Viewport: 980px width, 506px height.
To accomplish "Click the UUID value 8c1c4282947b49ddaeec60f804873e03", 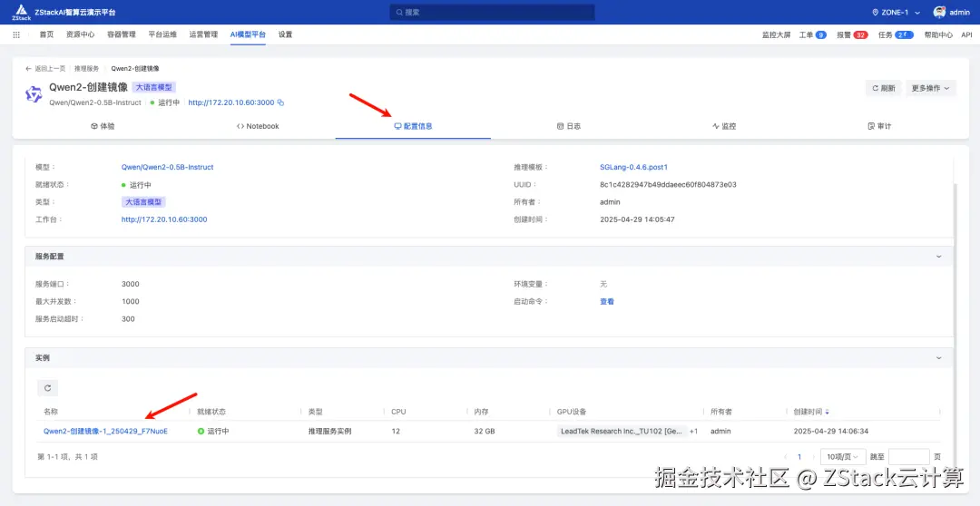I will (668, 185).
